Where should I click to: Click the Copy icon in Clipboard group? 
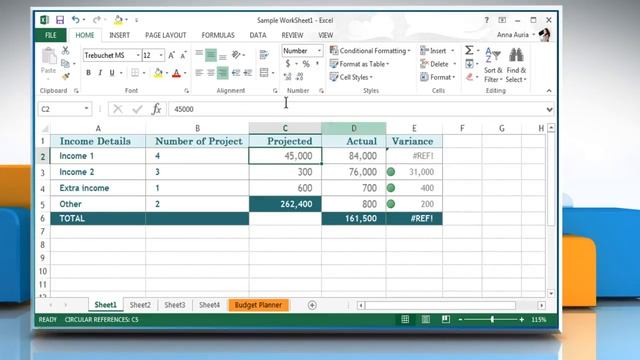click(65, 63)
